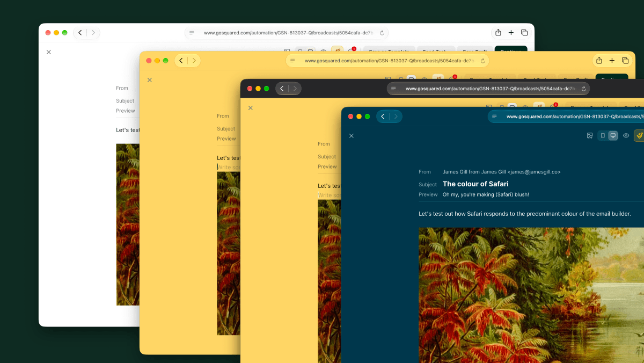Close the email builder in the blue window
Image resolution: width=644 pixels, height=363 pixels.
[352, 136]
